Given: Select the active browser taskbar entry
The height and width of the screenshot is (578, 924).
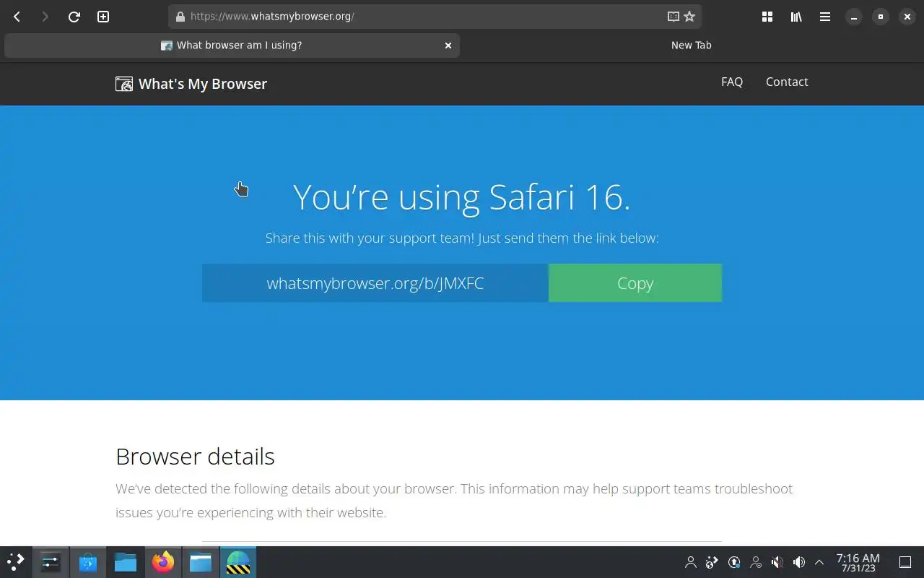Looking at the screenshot, I should (x=238, y=562).
